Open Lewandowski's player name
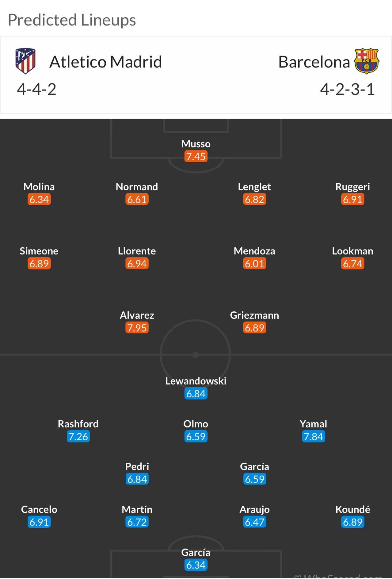 click(x=196, y=381)
